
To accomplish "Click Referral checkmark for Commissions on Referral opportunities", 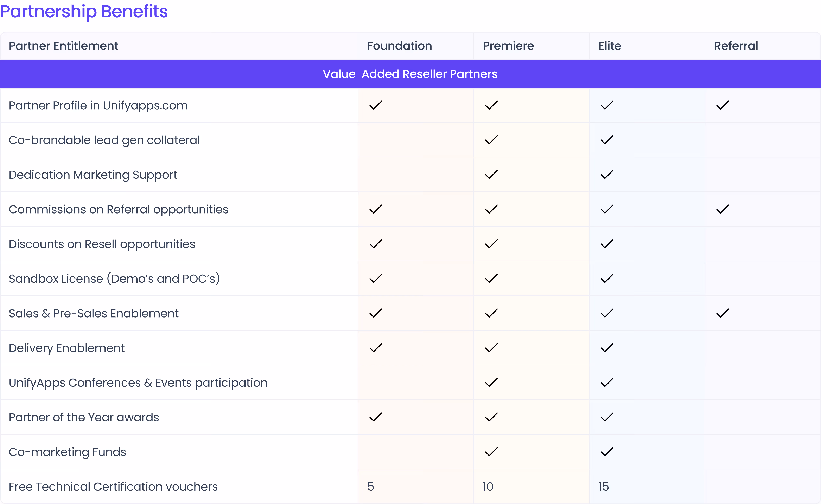I will (723, 209).
